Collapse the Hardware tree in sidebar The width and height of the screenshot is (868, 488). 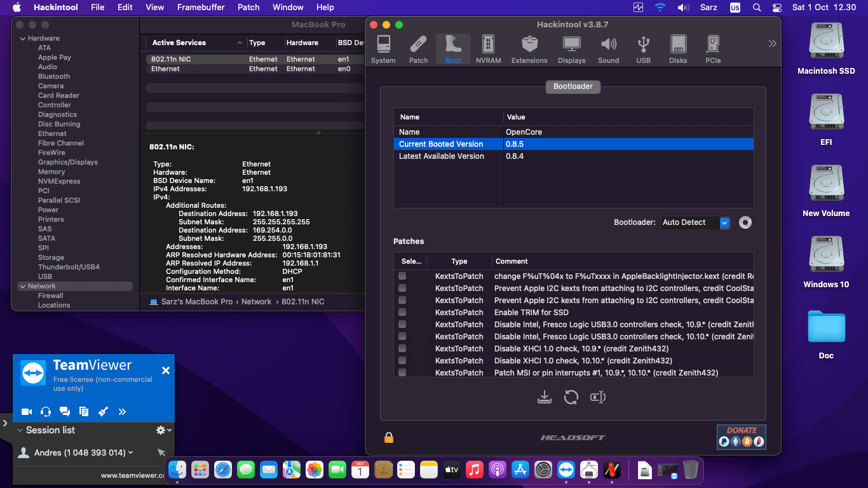pos(23,39)
